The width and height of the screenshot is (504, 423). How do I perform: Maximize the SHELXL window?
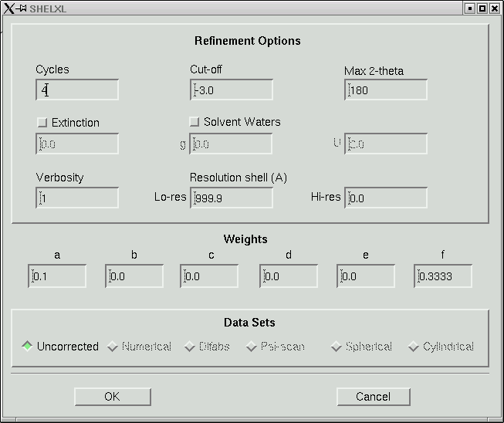pyautogui.click(x=482, y=8)
